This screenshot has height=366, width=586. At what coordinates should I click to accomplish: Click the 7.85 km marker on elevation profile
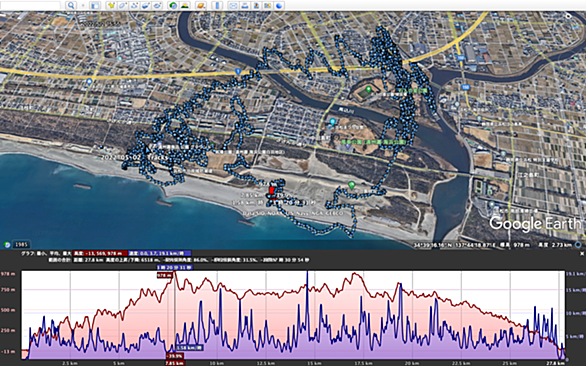point(175,363)
